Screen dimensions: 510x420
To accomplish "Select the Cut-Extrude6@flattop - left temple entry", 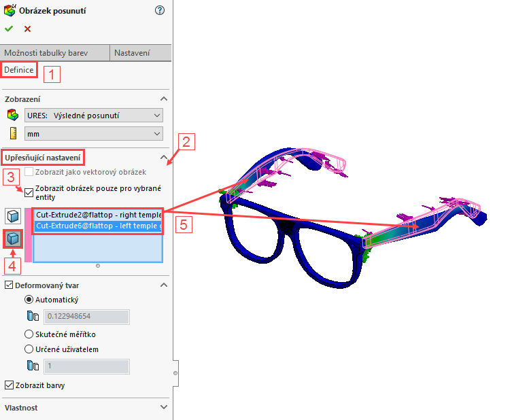I will point(97,226).
